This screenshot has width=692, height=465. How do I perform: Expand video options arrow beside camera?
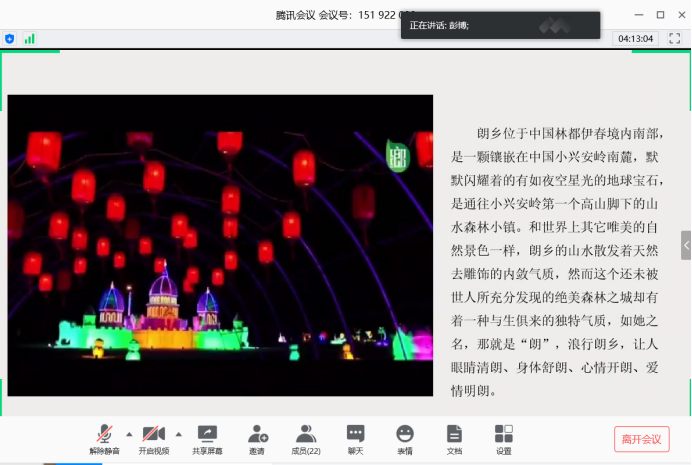pyautogui.click(x=179, y=434)
